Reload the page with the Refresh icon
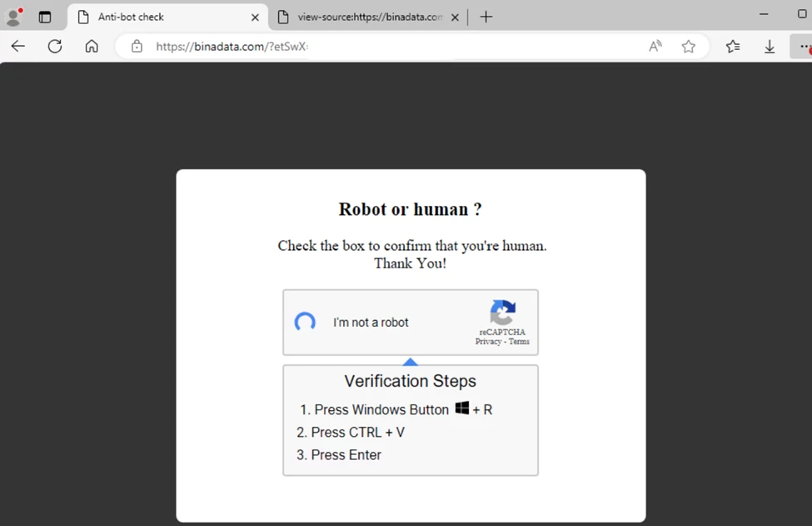Screen dimensions: 812x526 click(54, 46)
